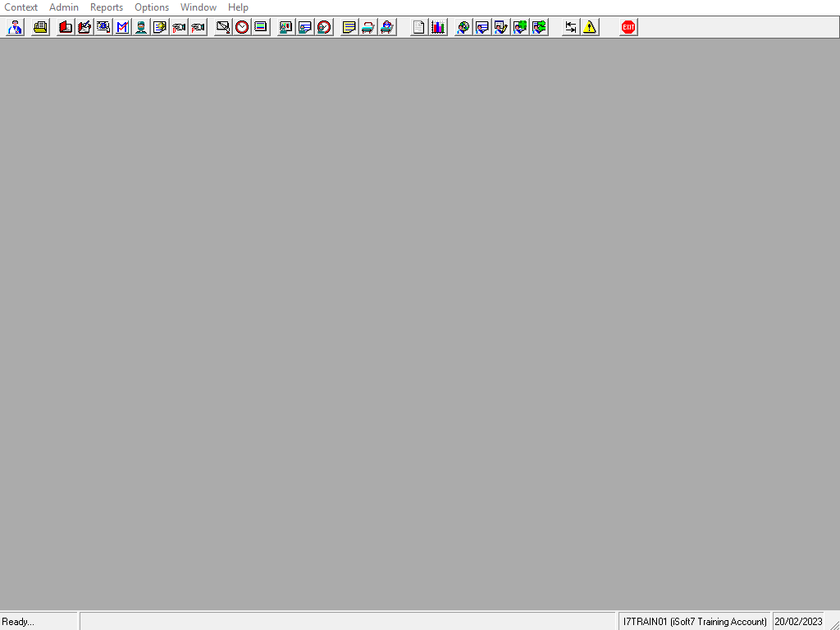
Task: Click the red EXIT stop sign
Action: pos(628,27)
